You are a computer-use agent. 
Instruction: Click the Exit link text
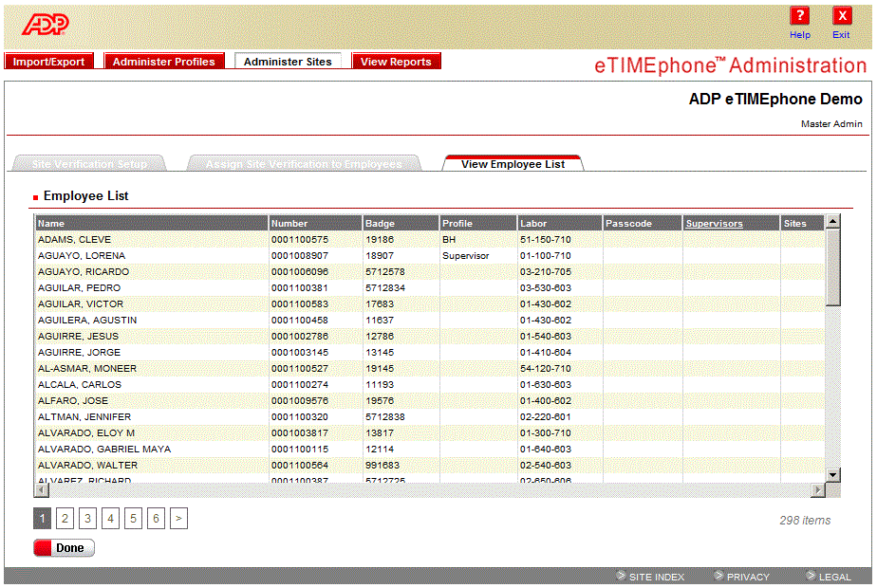click(x=841, y=35)
